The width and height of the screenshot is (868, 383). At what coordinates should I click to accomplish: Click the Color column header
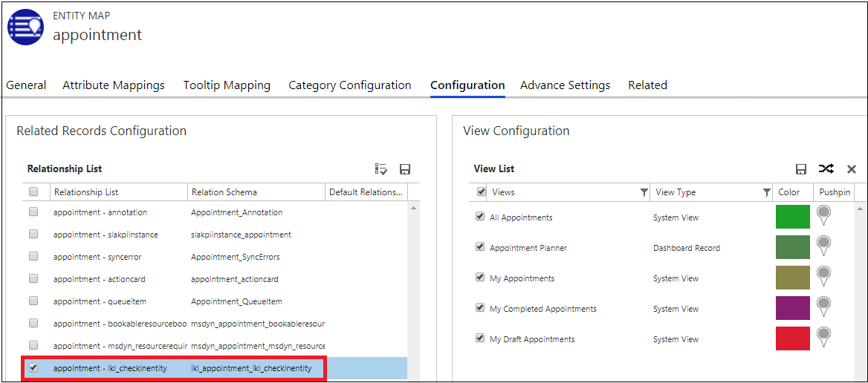point(793,191)
